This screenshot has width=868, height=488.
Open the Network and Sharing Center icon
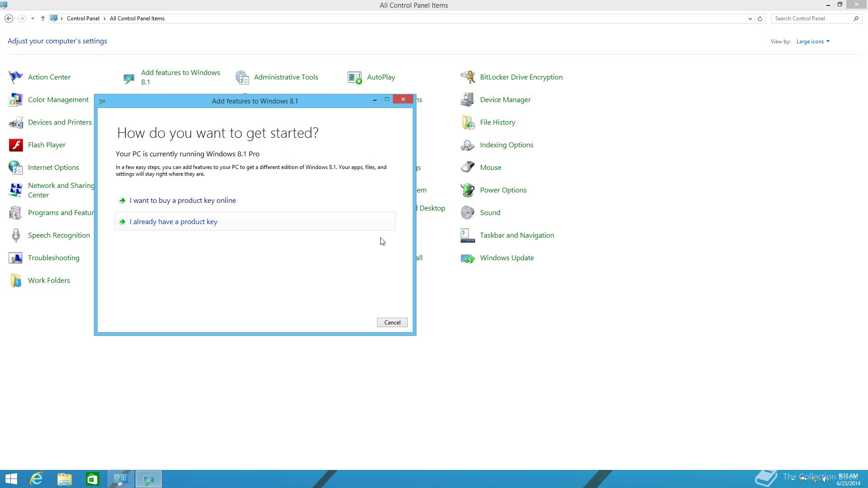[x=16, y=190]
